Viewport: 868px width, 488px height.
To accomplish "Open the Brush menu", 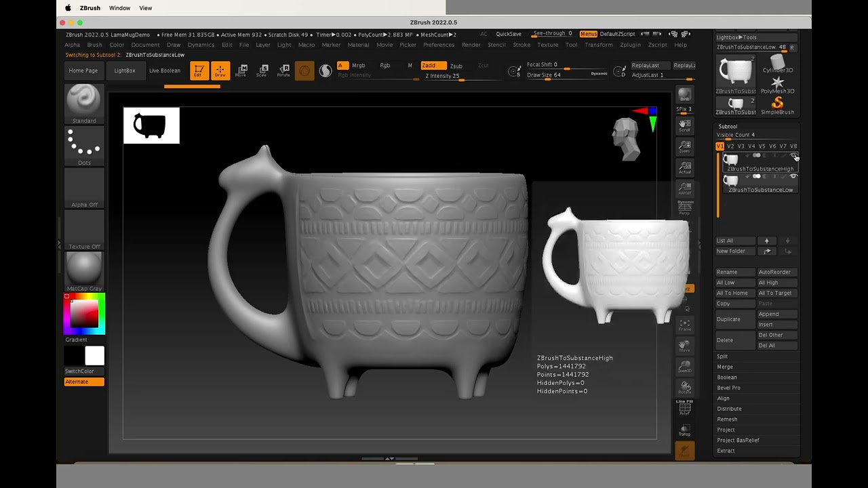I will pyautogui.click(x=94, y=45).
